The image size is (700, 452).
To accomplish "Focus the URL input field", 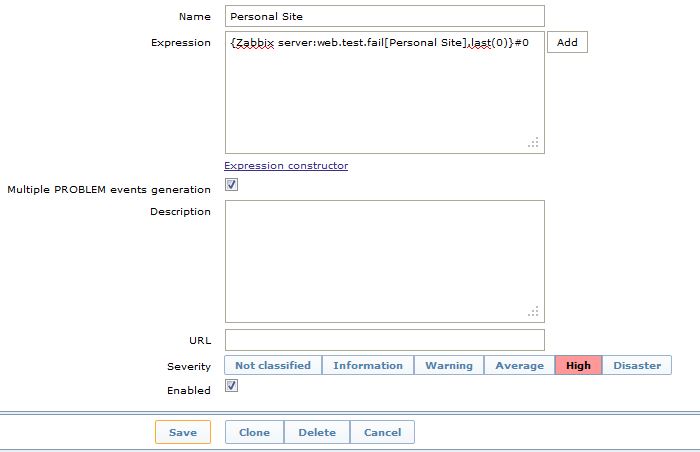I will pyautogui.click(x=384, y=340).
